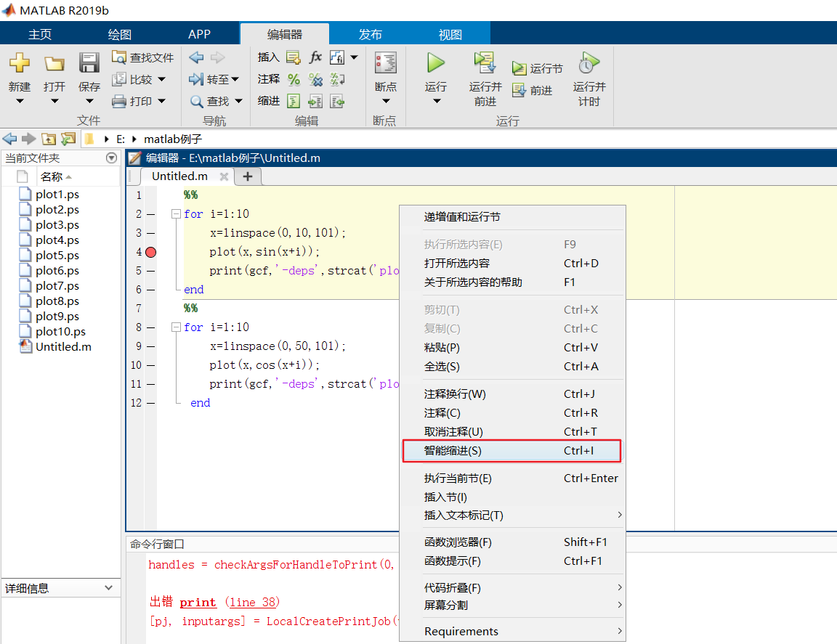Click the percent comment icon next to 注释
This screenshot has width=837, height=644.
(294, 79)
